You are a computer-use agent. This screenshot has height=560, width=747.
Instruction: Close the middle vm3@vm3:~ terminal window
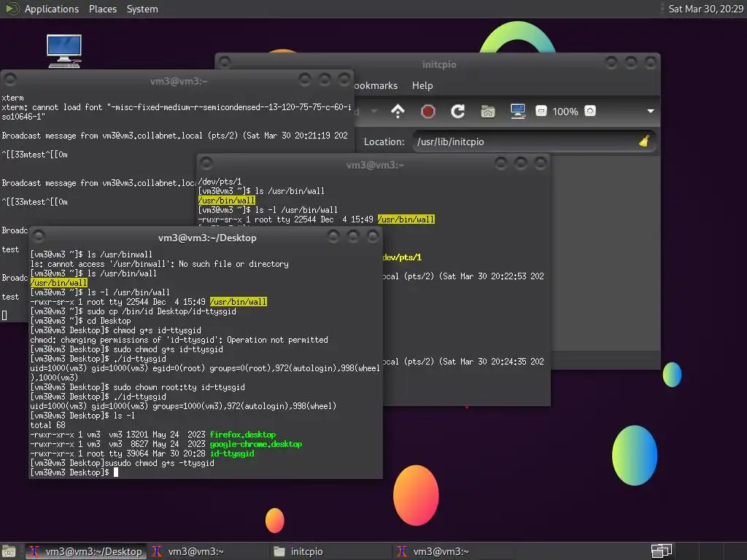(x=541, y=163)
